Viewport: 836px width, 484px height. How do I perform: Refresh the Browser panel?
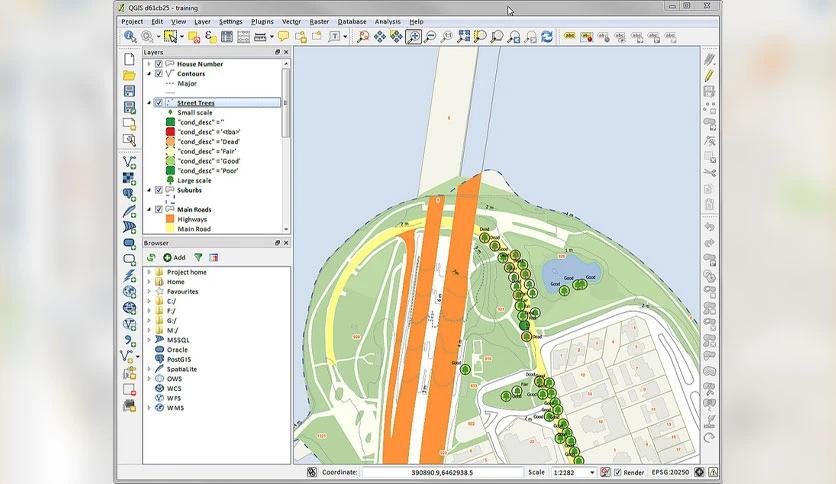pos(151,257)
